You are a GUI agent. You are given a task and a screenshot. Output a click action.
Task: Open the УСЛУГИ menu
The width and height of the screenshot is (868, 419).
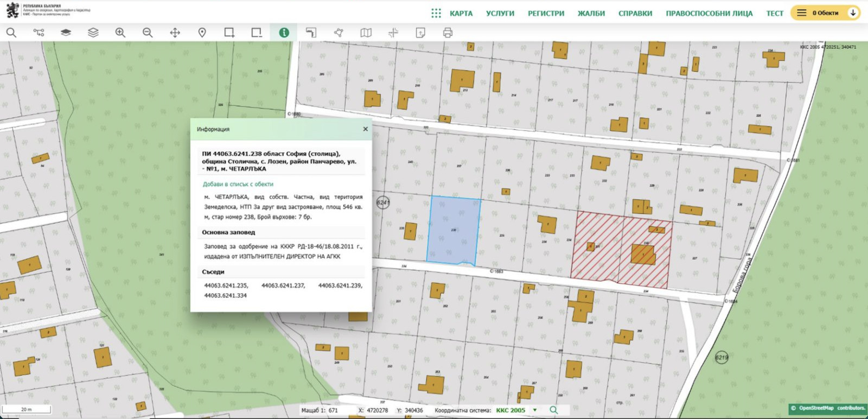point(500,13)
